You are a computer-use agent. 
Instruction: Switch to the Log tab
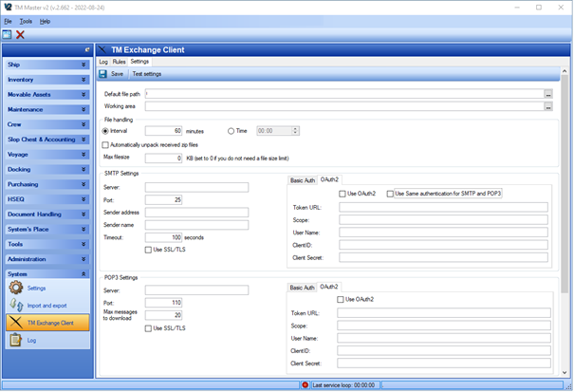coord(103,62)
